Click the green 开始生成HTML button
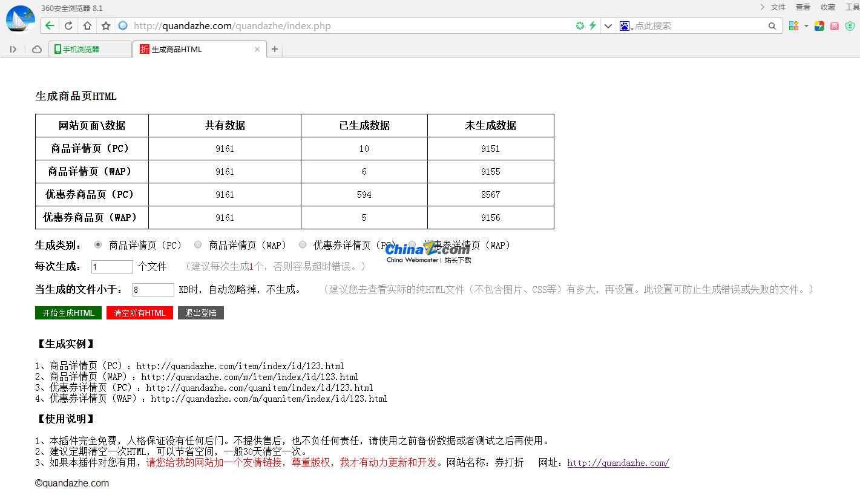 point(68,313)
